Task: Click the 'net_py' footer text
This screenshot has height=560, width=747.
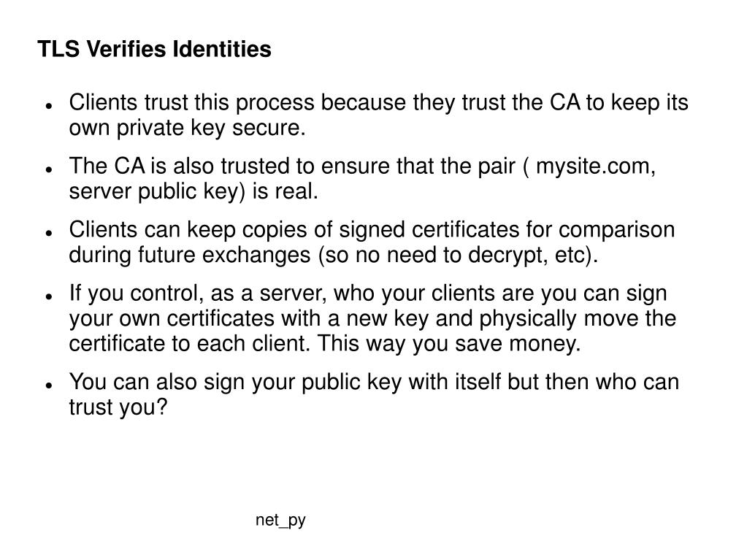Action: pyautogui.click(x=280, y=521)
